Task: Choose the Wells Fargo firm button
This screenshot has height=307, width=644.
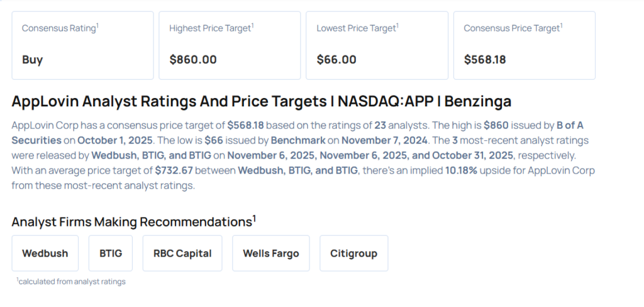Action: point(271,254)
